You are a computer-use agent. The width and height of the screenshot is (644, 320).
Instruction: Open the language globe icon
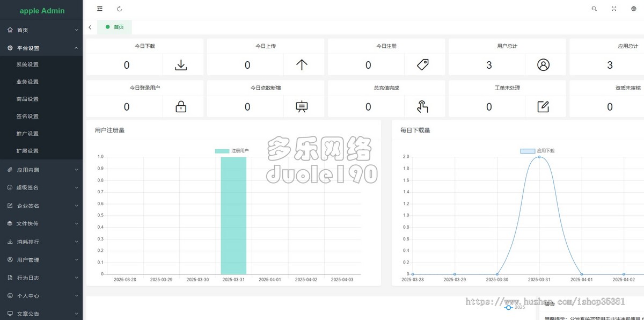(634, 9)
